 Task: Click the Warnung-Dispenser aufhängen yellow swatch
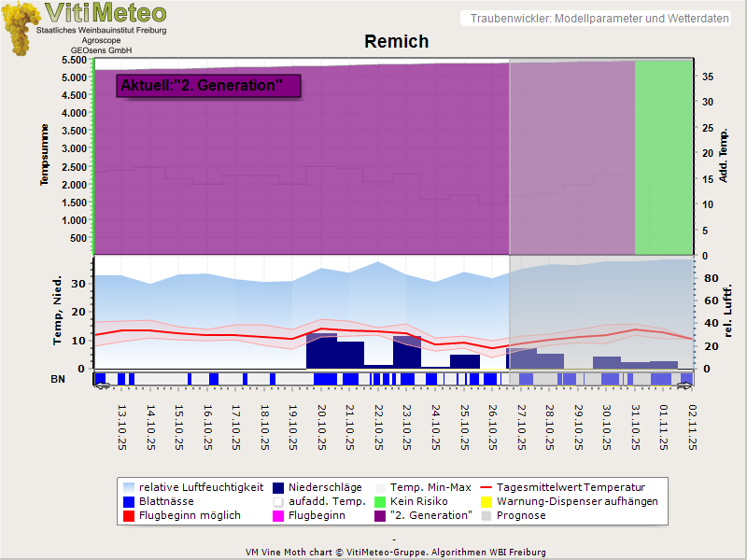coord(486,501)
